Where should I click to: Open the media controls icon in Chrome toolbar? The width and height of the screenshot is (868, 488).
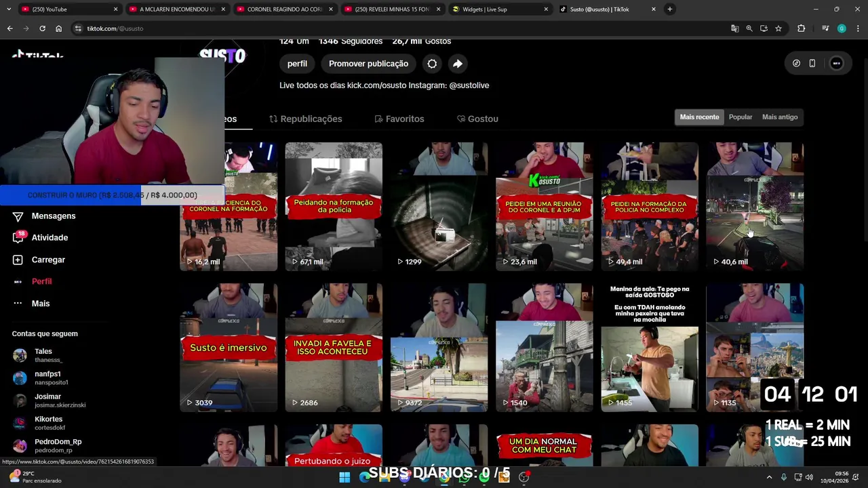point(825,28)
